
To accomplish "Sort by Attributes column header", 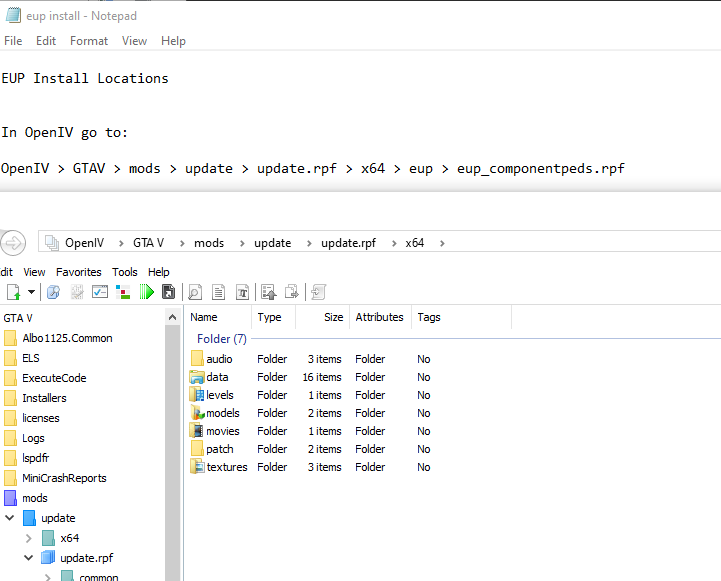I will pyautogui.click(x=380, y=317).
